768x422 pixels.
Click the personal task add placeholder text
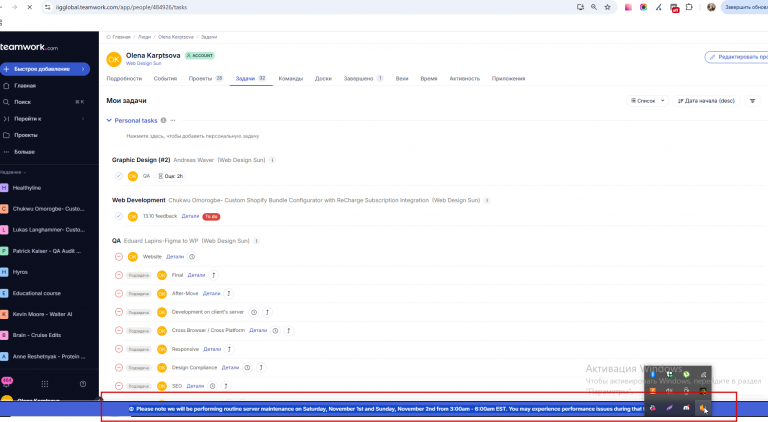pyautogui.click(x=192, y=136)
